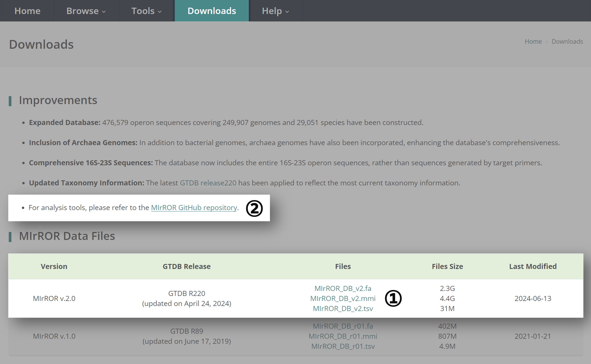Expand the Browse dropdown menu

coord(86,11)
